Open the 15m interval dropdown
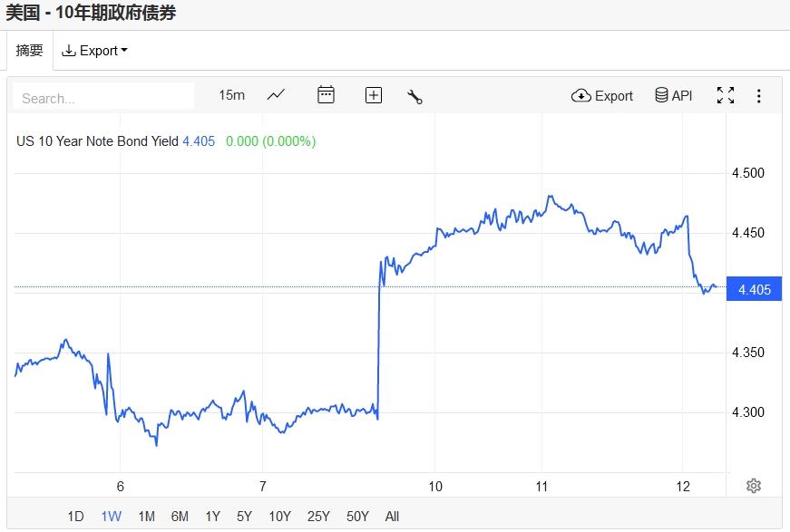 coord(231,95)
